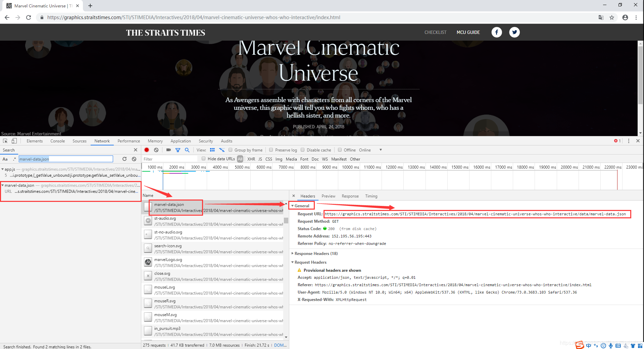Toggle the show overview view icon
This screenshot has width=644, height=349.
click(x=222, y=150)
